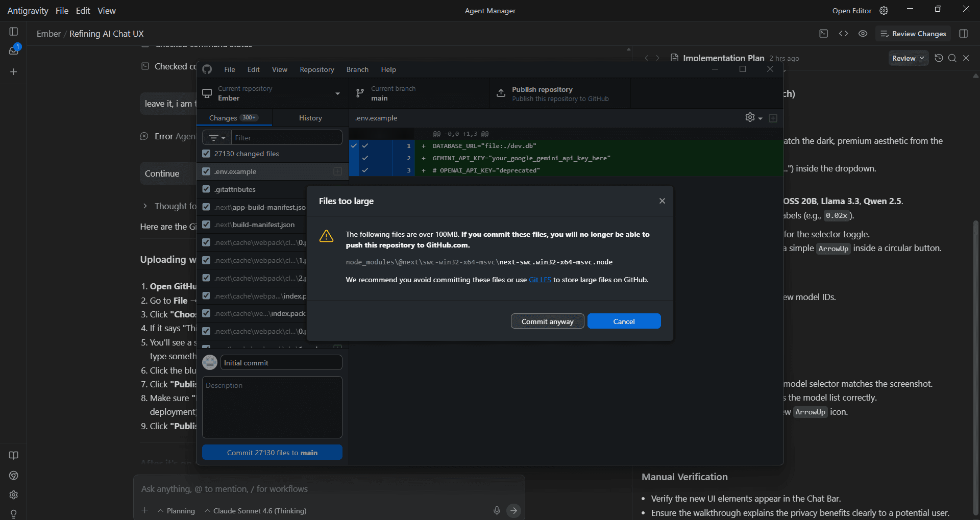980x520 pixels.
Task: Switch to the History tab
Action: 310,118
